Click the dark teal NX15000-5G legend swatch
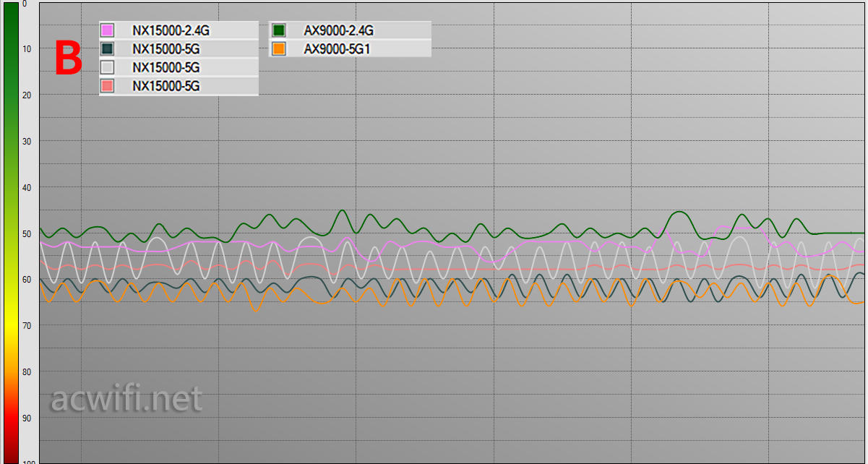This screenshot has height=464, width=868. coord(108,49)
